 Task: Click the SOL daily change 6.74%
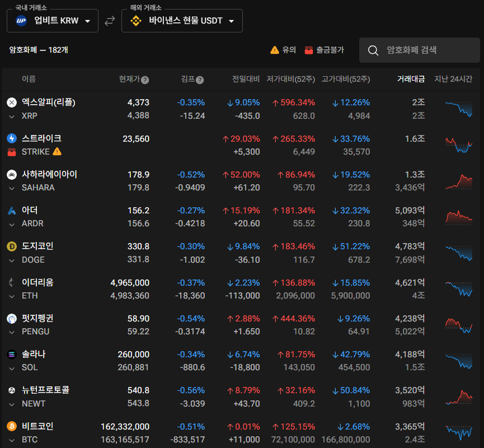click(243, 354)
